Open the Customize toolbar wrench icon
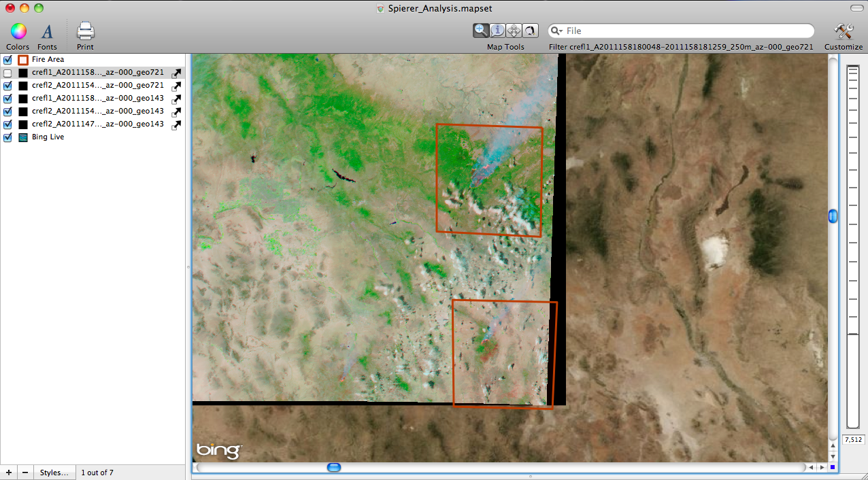This screenshot has height=480, width=868. pyautogui.click(x=843, y=31)
